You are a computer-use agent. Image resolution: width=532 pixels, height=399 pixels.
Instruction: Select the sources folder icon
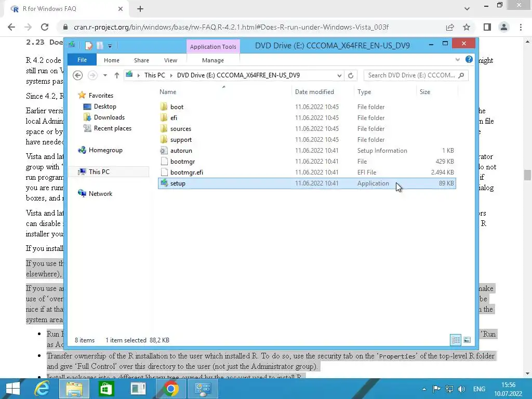point(164,129)
